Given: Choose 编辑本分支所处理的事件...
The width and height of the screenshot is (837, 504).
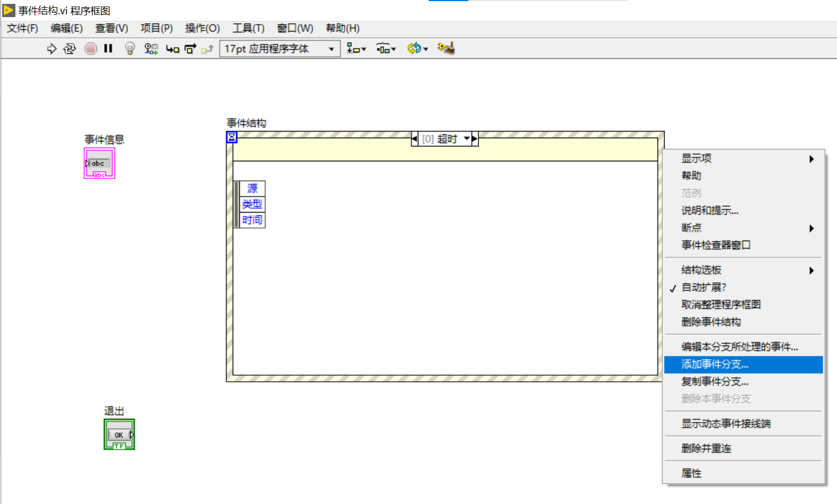Looking at the screenshot, I should (x=743, y=347).
